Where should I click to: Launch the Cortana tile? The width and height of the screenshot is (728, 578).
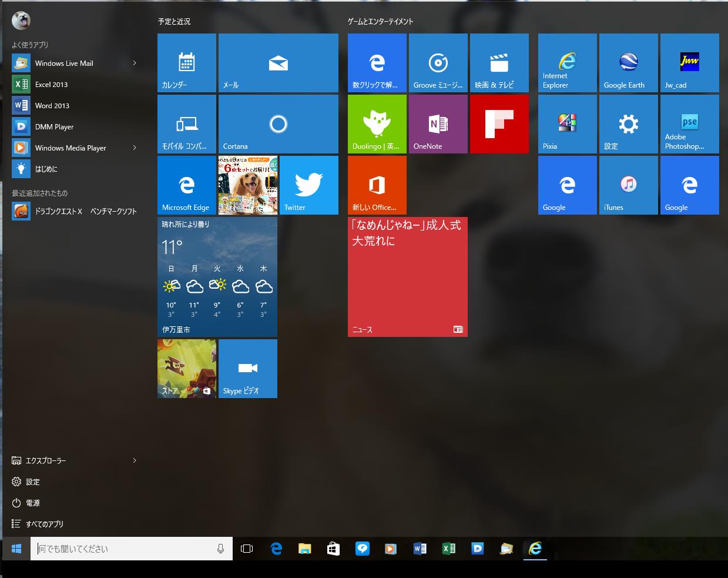pos(279,124)
